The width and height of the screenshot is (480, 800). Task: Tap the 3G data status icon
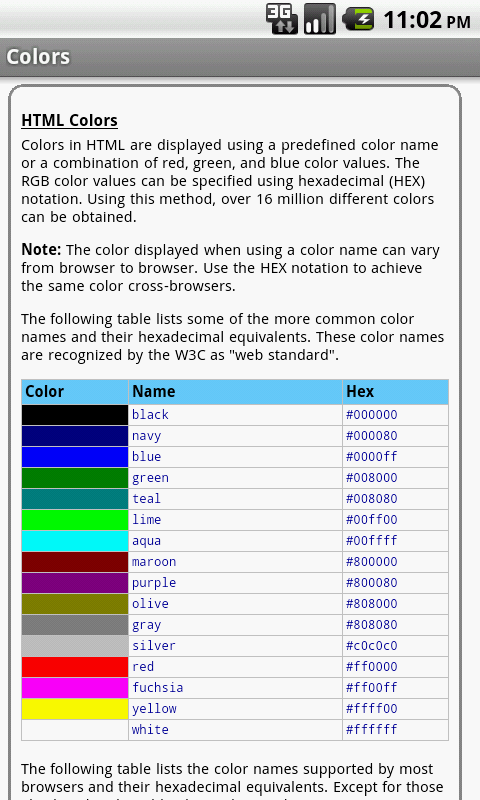pyautogui.click(x=282, y=19)
